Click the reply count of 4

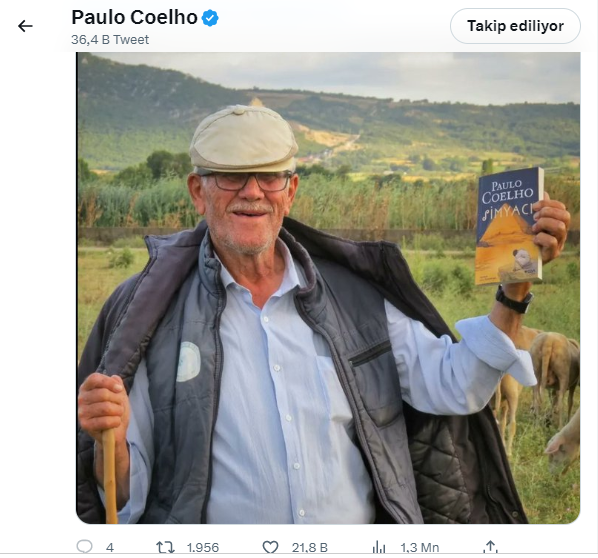(110, 548)
